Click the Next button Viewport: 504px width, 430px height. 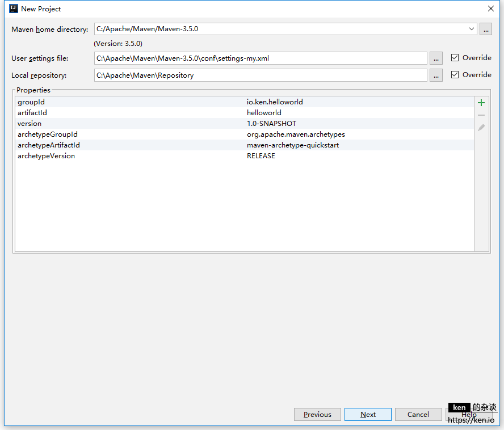coord(368,415)
